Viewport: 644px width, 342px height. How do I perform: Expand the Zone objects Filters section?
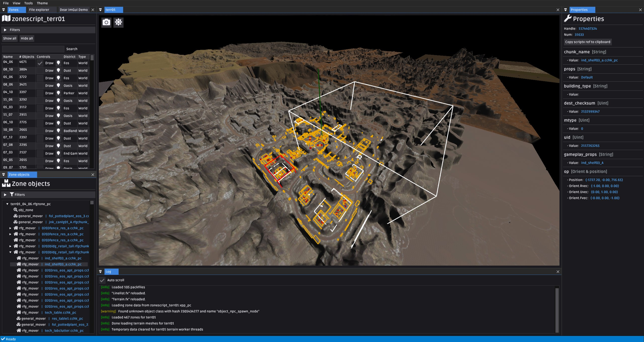[x=5, y=195]
